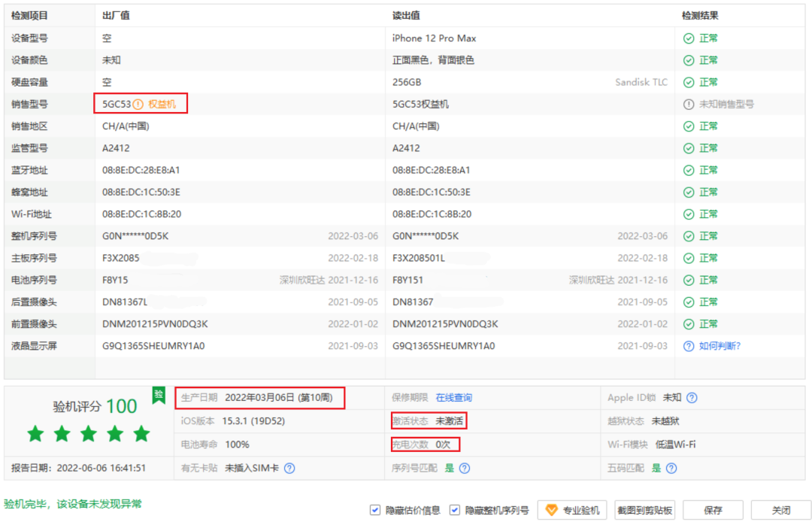Click the 读出值 column header
This screenshot has width=812, height=525.
tap(406, 16)
